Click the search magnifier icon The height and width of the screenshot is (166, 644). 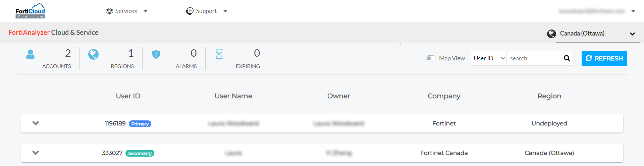[x=567, y=58]
